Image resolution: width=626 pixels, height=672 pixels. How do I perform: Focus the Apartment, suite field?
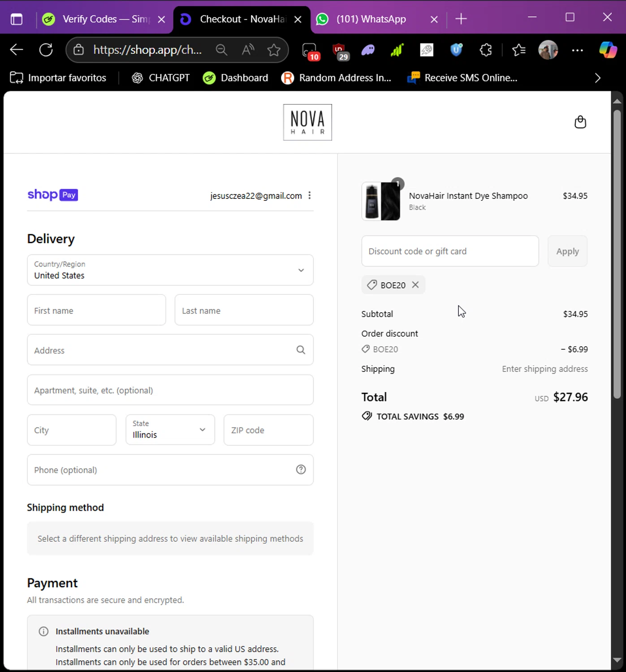point(170,390)
